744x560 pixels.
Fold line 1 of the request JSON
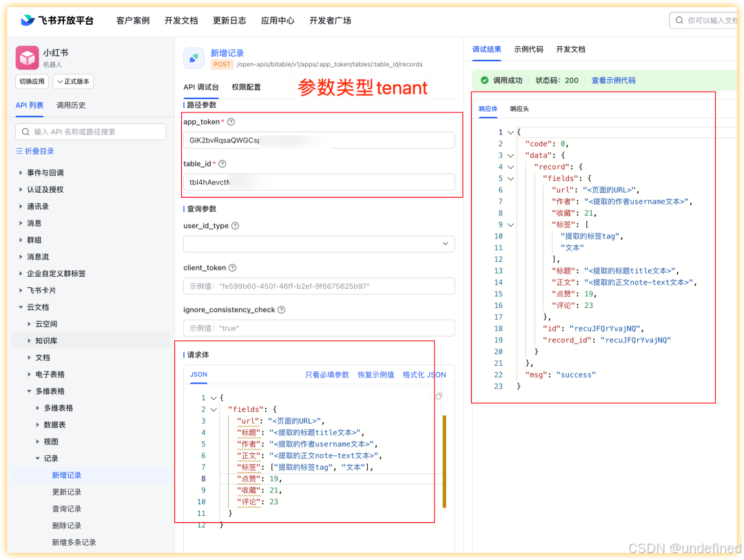[x=214, y=397]
